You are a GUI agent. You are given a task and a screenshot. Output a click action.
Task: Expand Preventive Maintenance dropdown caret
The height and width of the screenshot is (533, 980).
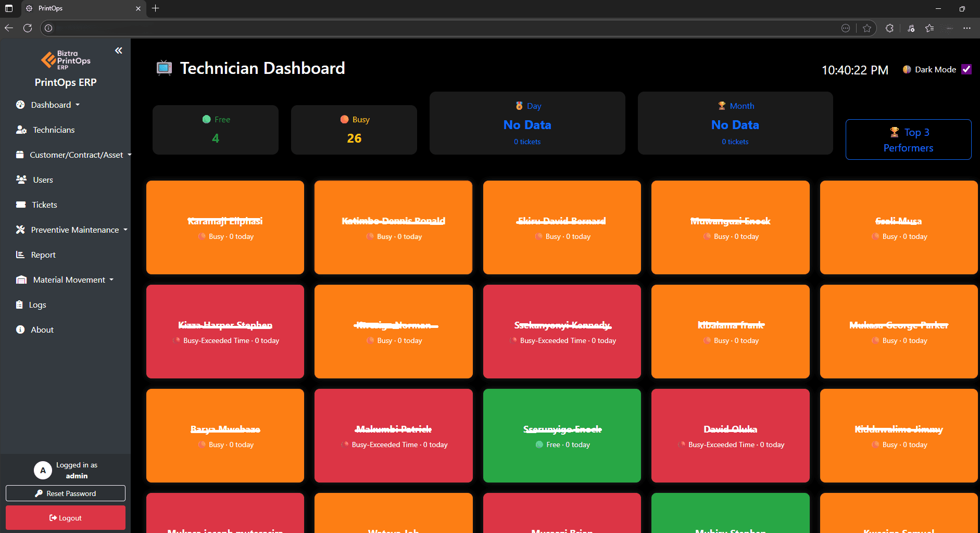pos(125,230)
